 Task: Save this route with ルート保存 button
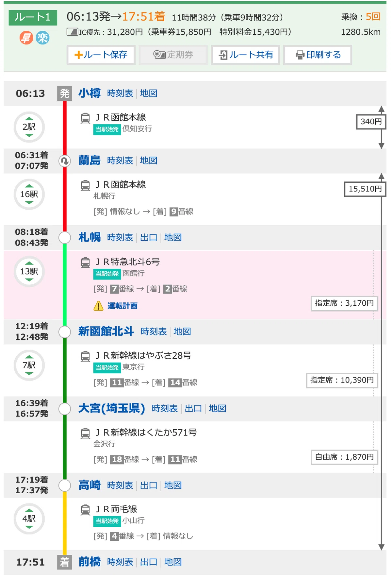pos(101,55)
